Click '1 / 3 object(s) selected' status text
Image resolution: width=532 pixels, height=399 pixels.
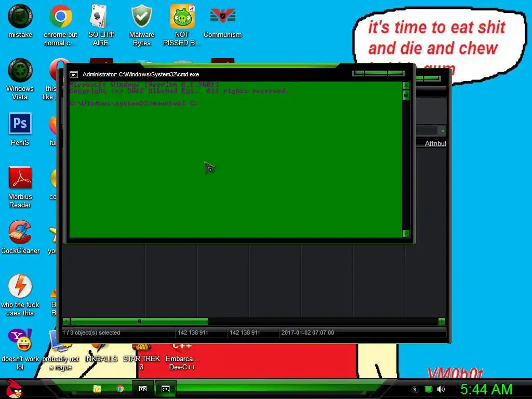(x=91, y=332)
